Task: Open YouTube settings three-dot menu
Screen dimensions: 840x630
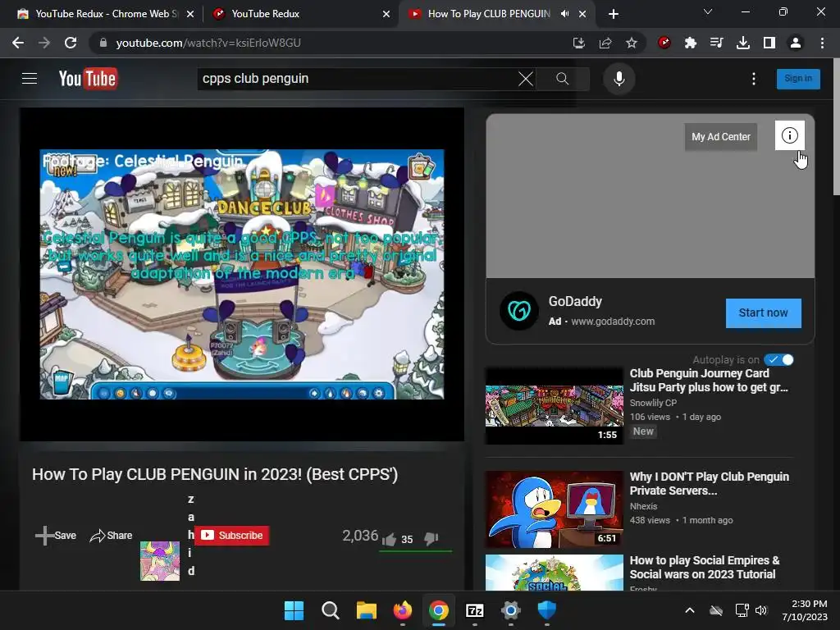Action: (x=754, y=79)
